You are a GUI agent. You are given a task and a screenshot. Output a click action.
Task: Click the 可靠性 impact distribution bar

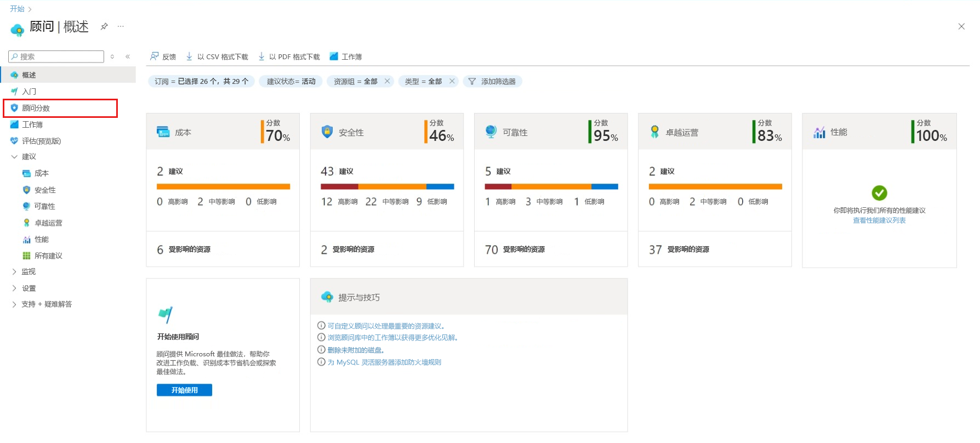click(551, 186)
